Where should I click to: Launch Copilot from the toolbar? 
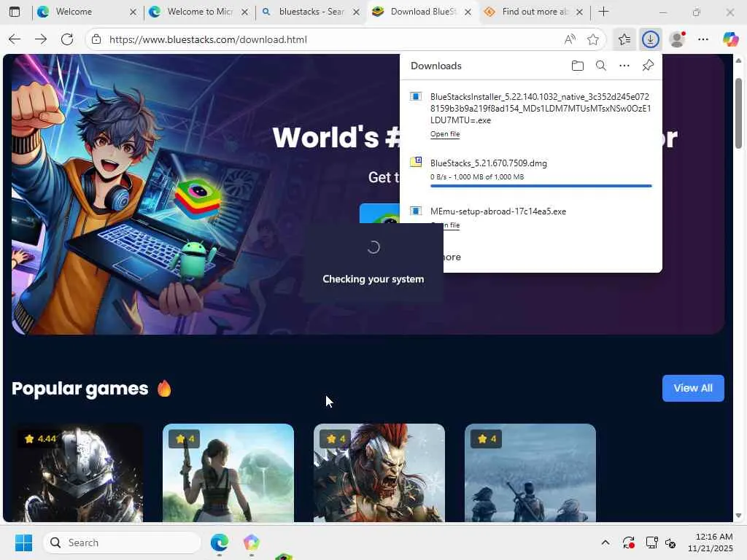click(730, 39)
